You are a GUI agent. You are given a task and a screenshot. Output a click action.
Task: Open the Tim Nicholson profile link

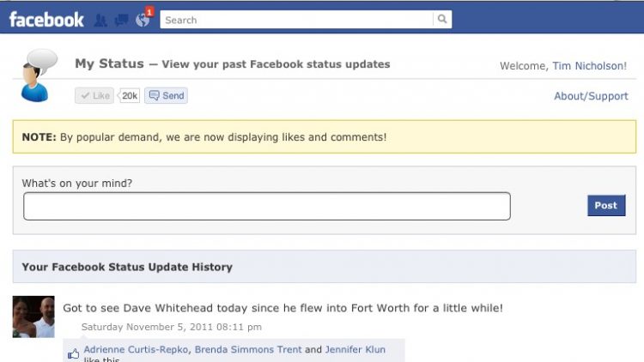click(589, 66)
